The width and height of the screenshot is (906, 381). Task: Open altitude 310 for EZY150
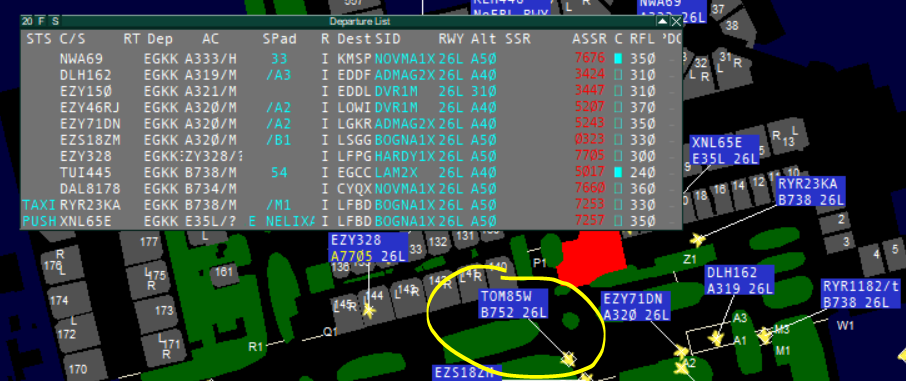(484, 91)
